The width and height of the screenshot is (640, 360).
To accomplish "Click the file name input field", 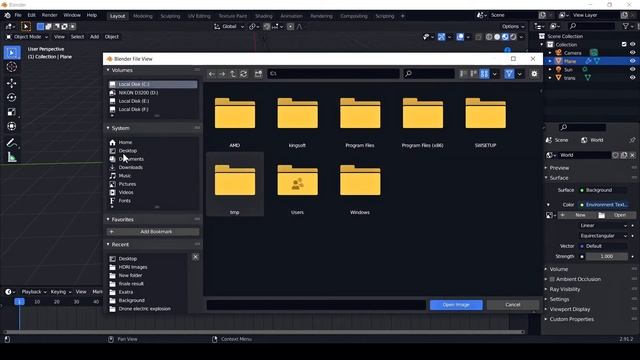I will coord(316,305).
